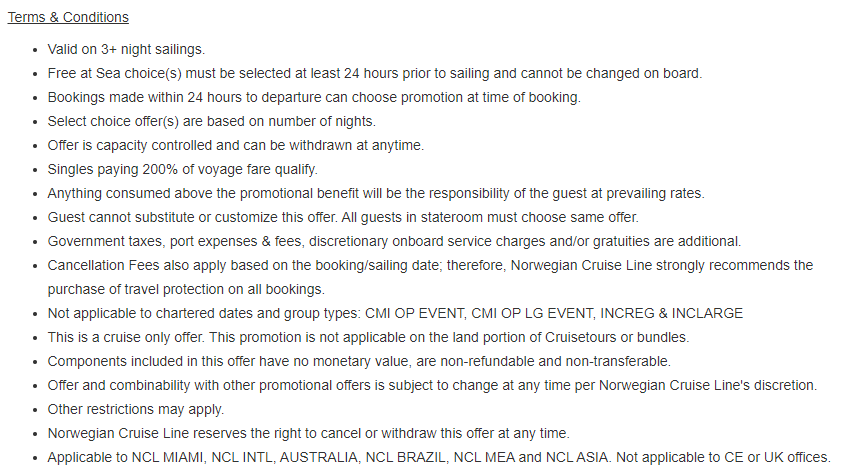This screenshot has width=862, height=476.
Task: Click 'Norwegian Cruise Line reserves the right' text
Action: [x=308, y=434]
